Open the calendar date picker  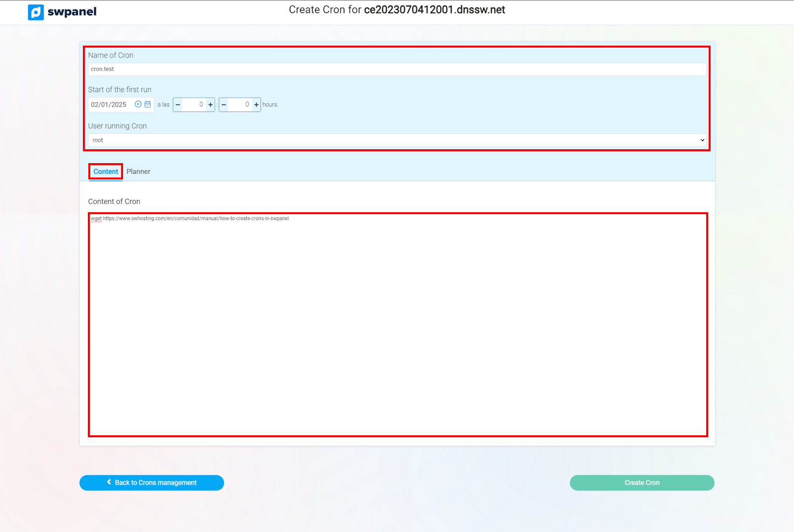[147, 104]
